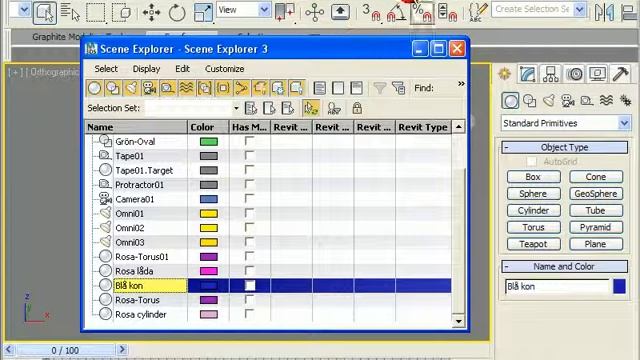Toggle the Percent Snap tool
The width and height of the screenshot is (640, 360).
point(422,12)
